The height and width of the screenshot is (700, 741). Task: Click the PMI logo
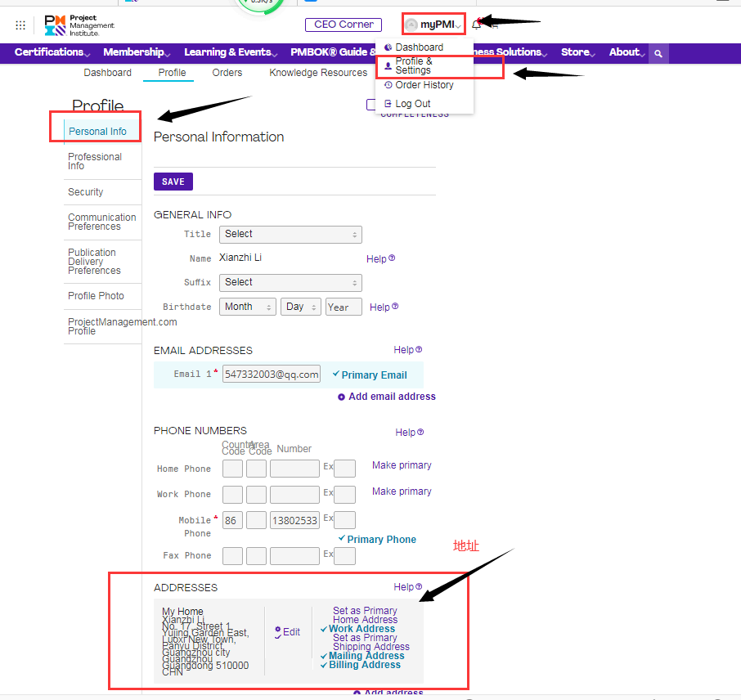coord(79,25)
